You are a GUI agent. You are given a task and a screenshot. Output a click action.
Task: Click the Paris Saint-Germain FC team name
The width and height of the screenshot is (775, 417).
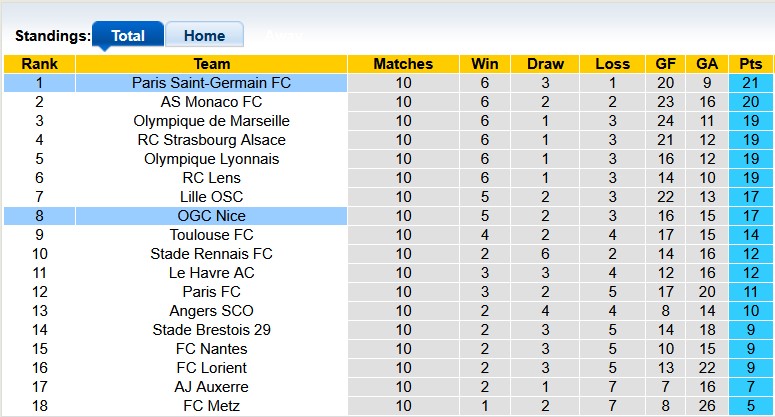click(211, 83)
